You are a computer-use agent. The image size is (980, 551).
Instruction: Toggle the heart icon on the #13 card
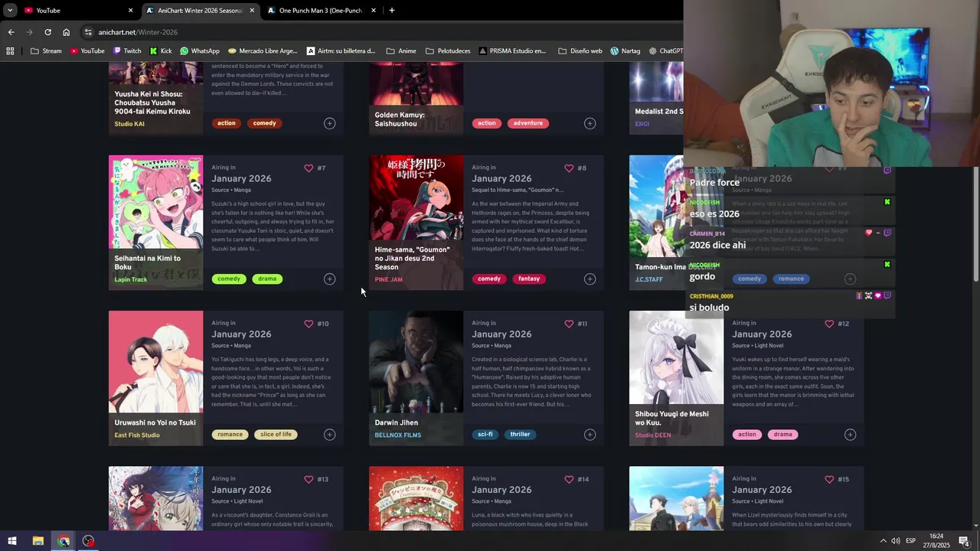pos(309,479)
